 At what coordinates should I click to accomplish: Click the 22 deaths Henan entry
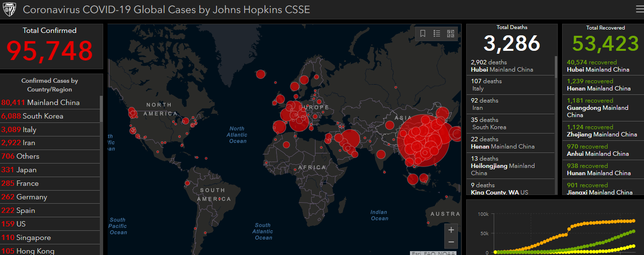[511, 143]
